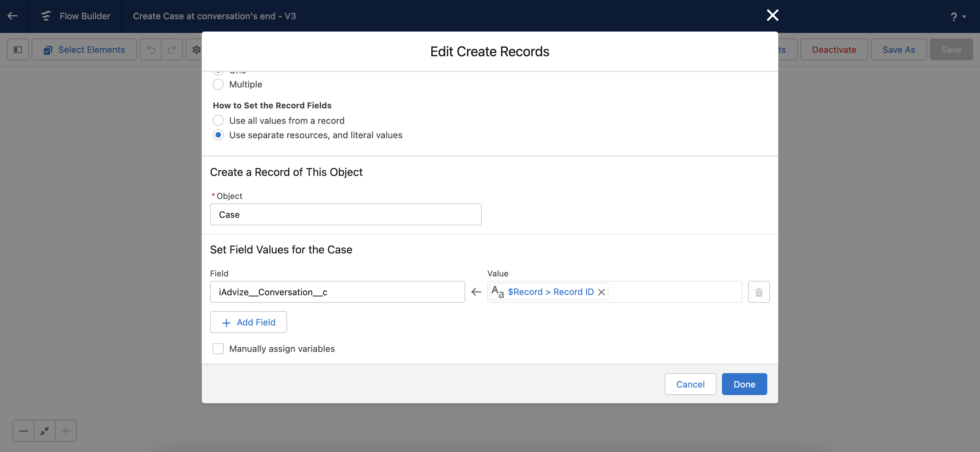Open flow settings gear icon
The width and height of the screenshot is (980, 452).
[x=196, y=50]
